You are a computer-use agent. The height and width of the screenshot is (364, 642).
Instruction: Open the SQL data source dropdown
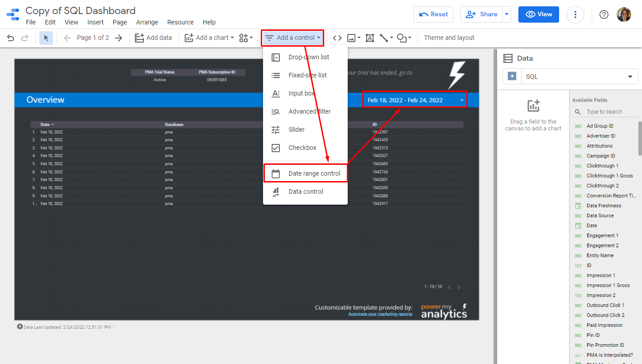pyautogui.click(x=570, y=77)
